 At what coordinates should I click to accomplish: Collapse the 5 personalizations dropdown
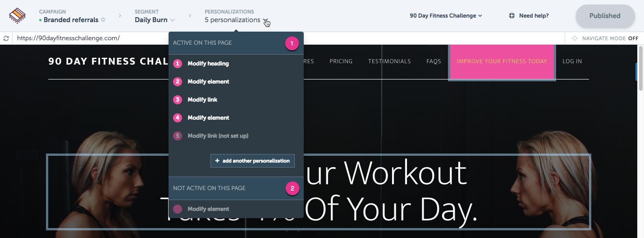point(266,20)
